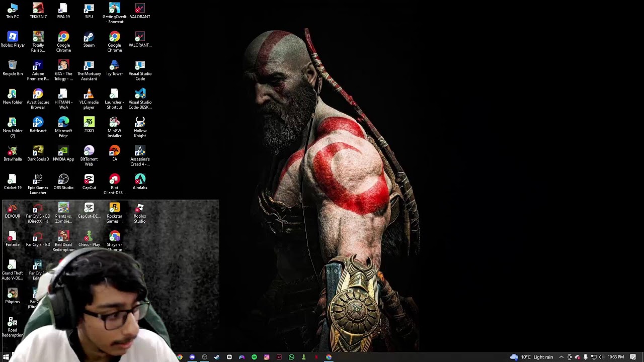Select the HITMAN - WoA shortcut

[x=63, y=99]
